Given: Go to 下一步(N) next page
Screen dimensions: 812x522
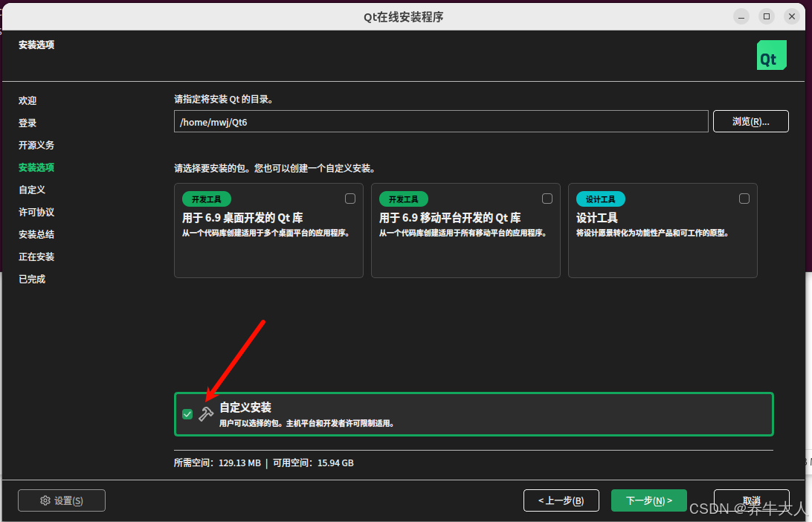Looking at the screenshot, I should coord(649,500).
